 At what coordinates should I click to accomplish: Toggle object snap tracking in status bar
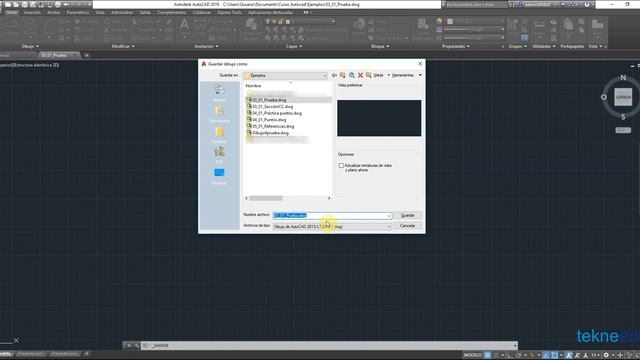pyautogui.click(x=546, y=355)
